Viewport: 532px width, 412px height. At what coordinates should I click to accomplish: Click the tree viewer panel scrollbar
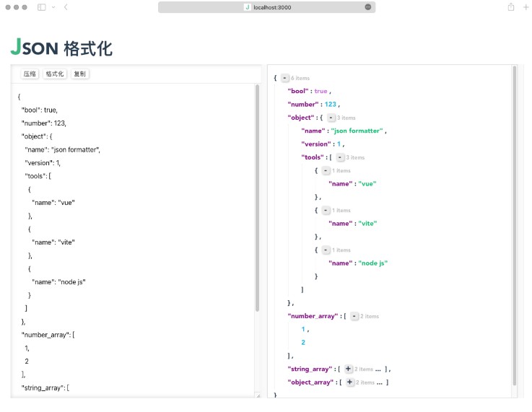pyautogui.click(x=515, y=216)
